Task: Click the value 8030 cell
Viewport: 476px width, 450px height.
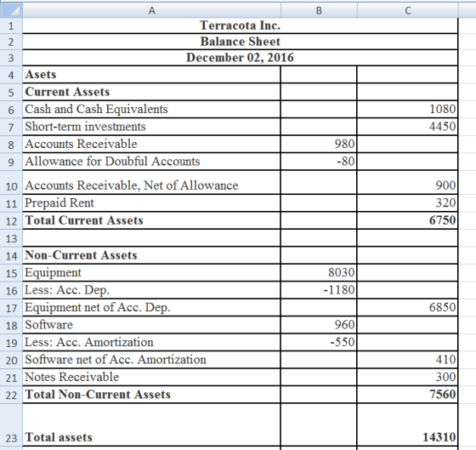Action: 319,272
